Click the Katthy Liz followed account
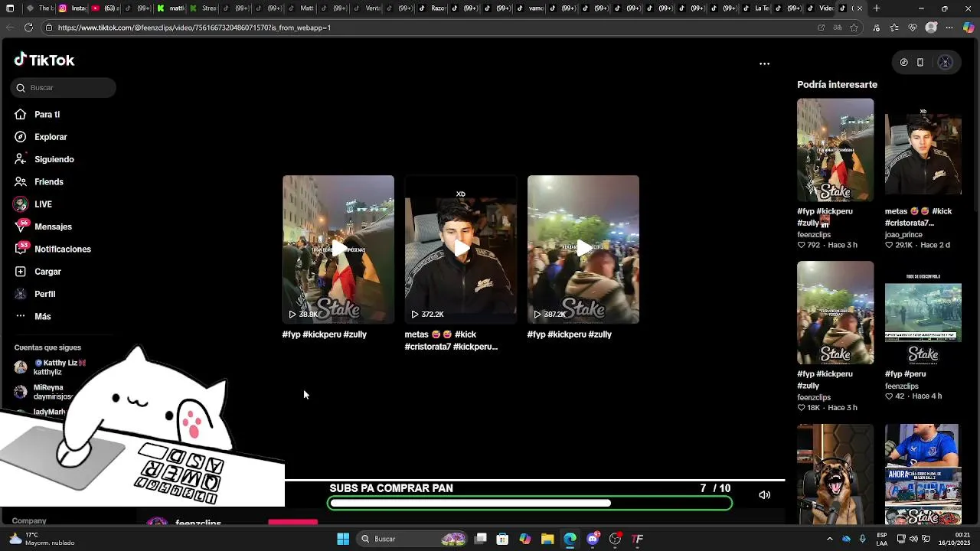980x551 pixels. (51, 367)
